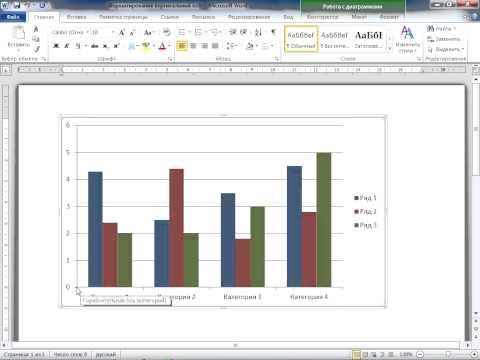This screenshot has width=480, height=360.
Task: Click the Replace icon in the editing group
Action: [431, 39]
